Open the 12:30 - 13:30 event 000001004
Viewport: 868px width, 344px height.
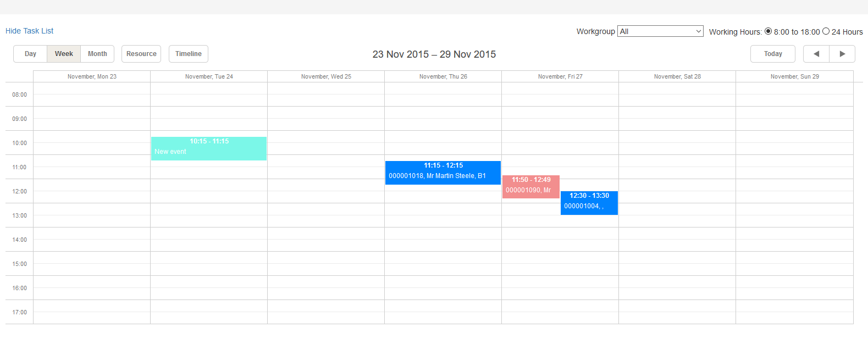click(589, 203)
